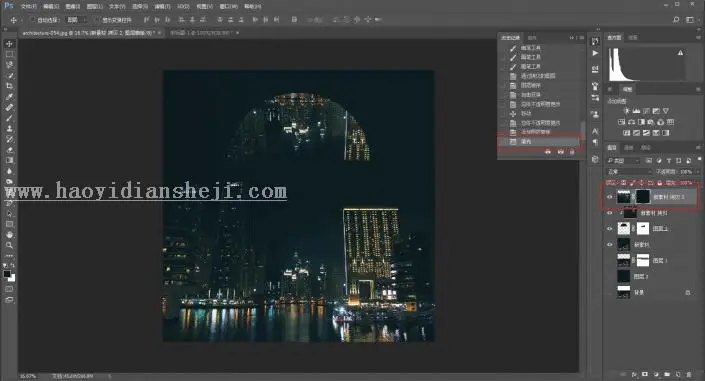This screenshot has width=705, height=381.
Task: Add a Black & White adjustment
Action: click(x=641, y=122)
